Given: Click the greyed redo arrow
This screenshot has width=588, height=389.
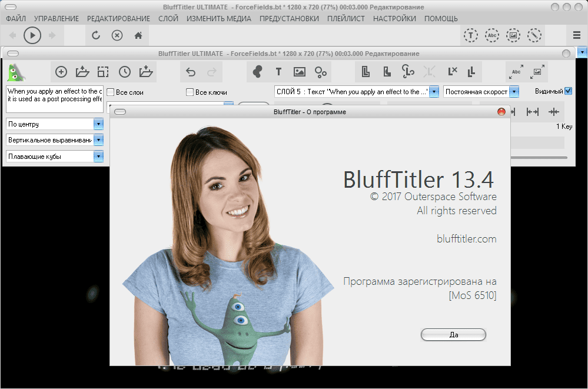Looking at the screenshot, I should point(212,72).
